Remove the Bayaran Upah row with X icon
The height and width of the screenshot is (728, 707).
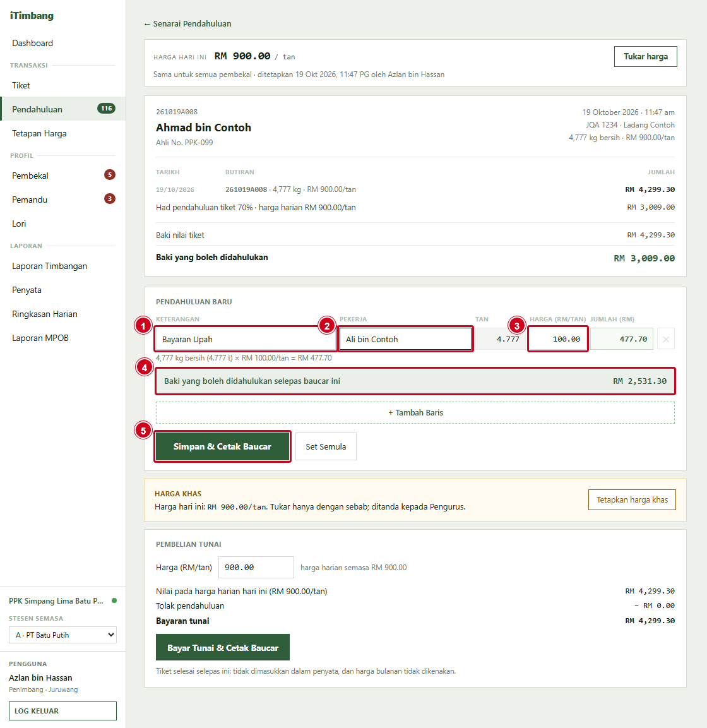pyautogui.click(x=666, y=339)
